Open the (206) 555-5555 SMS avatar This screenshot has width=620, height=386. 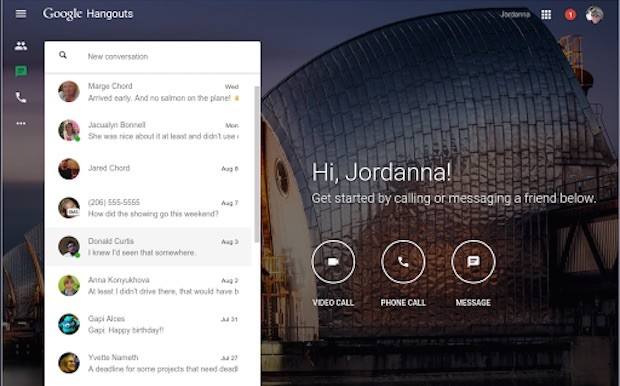tap(69, 208)
